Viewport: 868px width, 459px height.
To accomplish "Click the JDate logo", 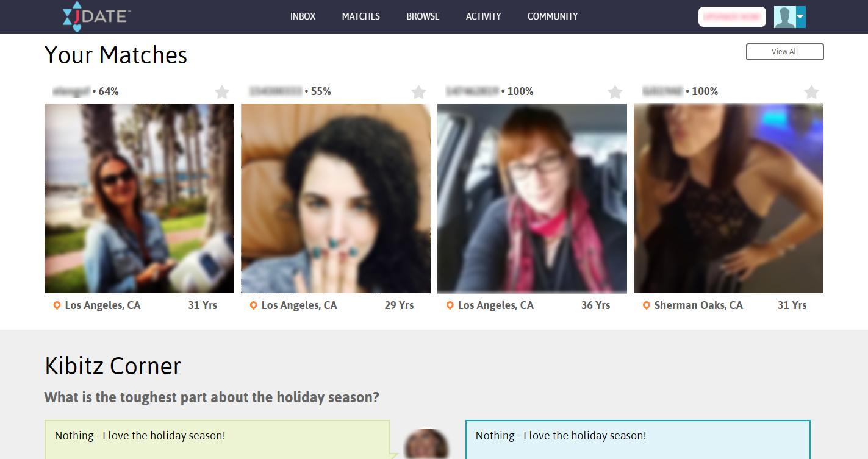I will [x=97, y=16].
